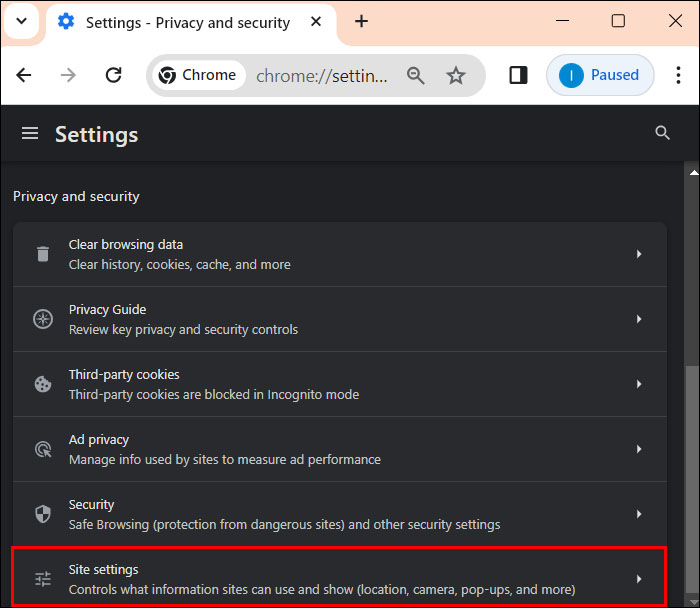The width and height of the screenshot is (700, 608).
Task: Go back to previous page
Action: pyautogui.click(x=24, y=75)
